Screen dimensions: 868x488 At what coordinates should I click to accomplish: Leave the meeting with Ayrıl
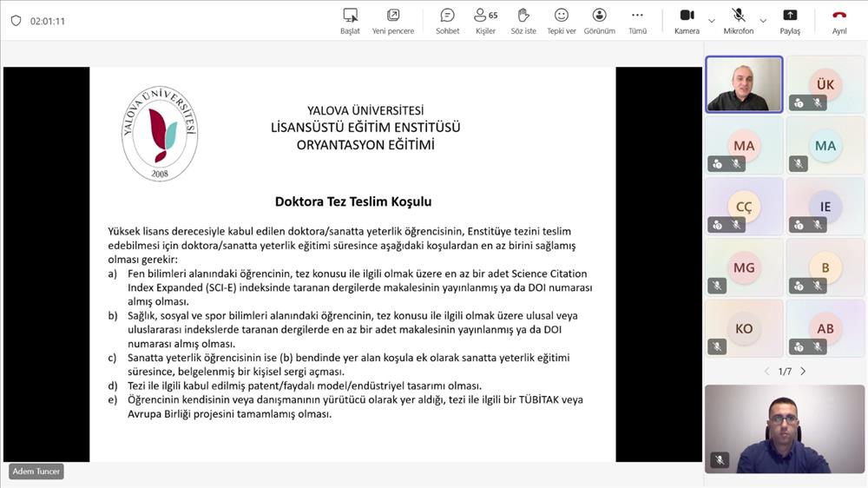[839, 21]
